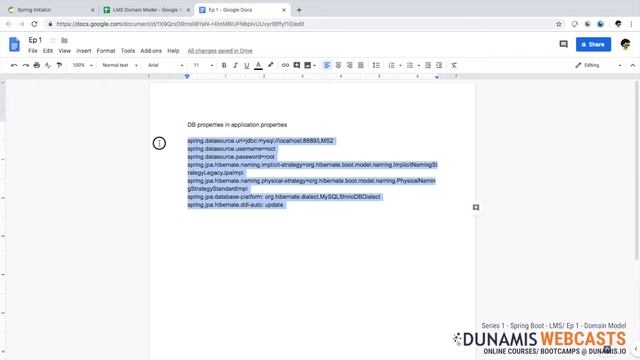Click the blue Share button
The height and width of the screenshot is (360, 640).
[x=593, y=44]
